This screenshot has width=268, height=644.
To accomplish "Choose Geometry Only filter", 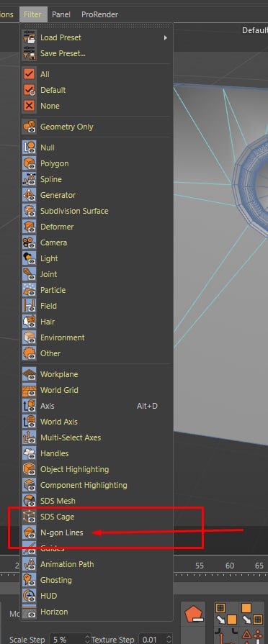I will point(97,127).
